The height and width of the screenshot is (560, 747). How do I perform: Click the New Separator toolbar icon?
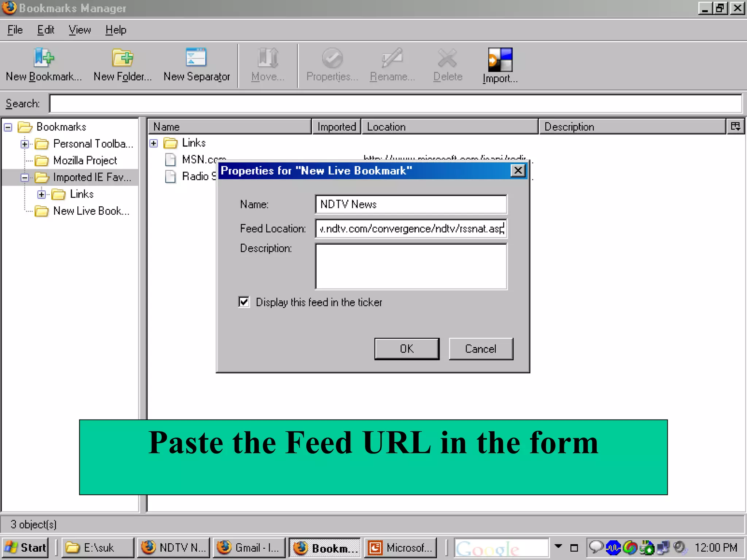coord(196,57)
